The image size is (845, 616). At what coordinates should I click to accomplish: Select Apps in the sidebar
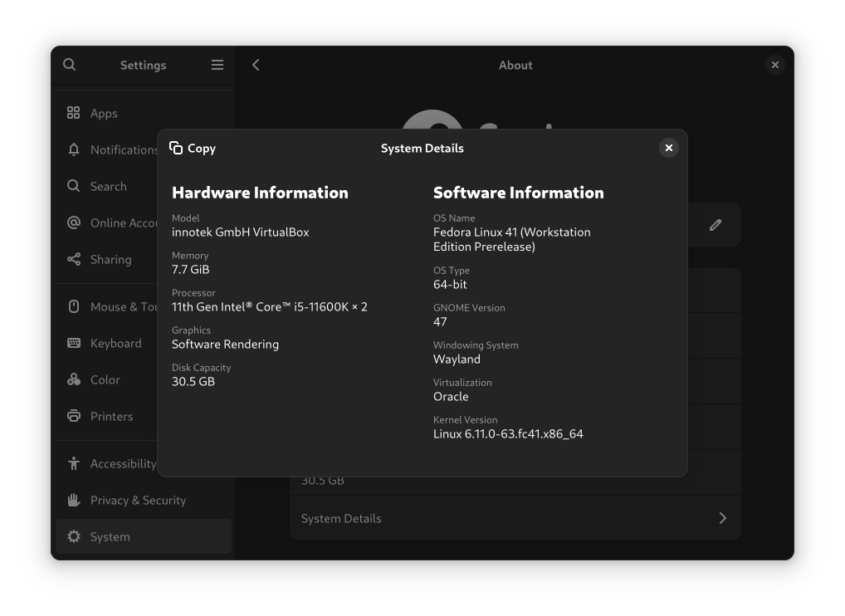pyautogui.click(x=104, y=113)
